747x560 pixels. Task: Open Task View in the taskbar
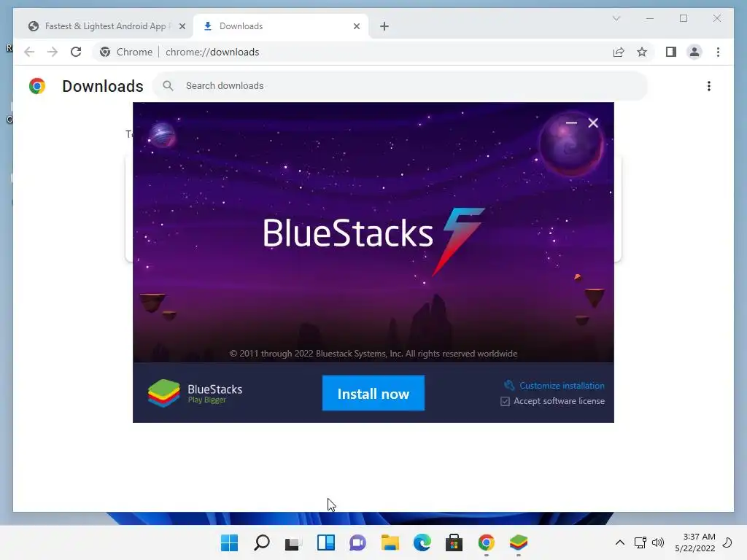pyautogui.click(x=293, y=542)
